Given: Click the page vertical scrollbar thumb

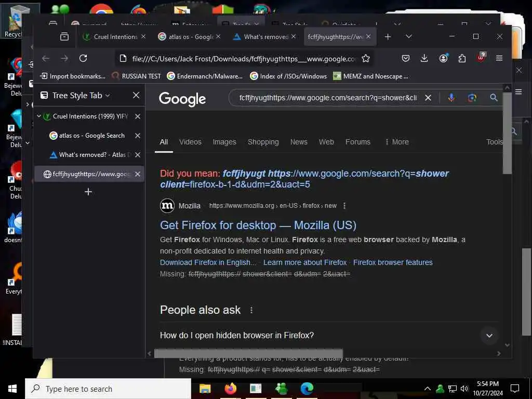Looking at the screenshot, I should coord(507,132).
